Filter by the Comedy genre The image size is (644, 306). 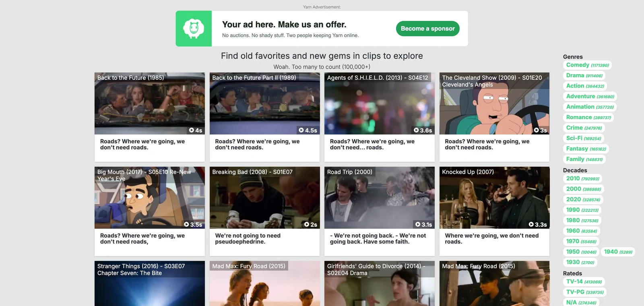coord(587,65)
